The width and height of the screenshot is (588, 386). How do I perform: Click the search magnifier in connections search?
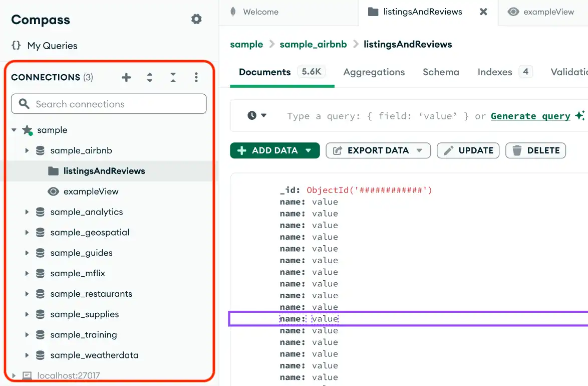24,104
